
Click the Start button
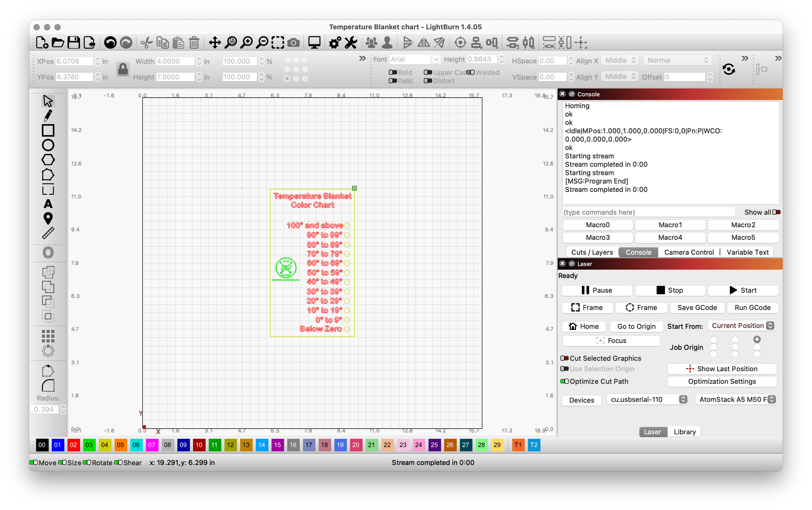pos(743,290)
